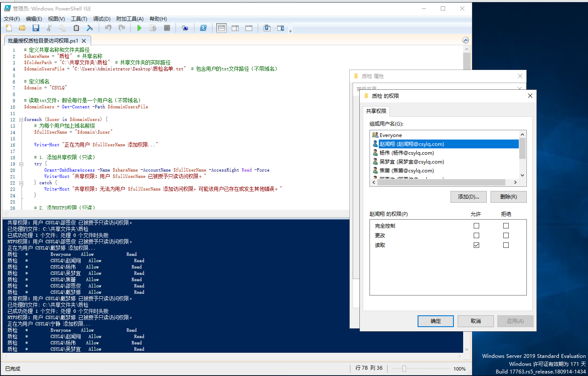Screen dimensions: 588x376
Task: Click the Show Command Add-on icon
Action: [x=281, y=28]
